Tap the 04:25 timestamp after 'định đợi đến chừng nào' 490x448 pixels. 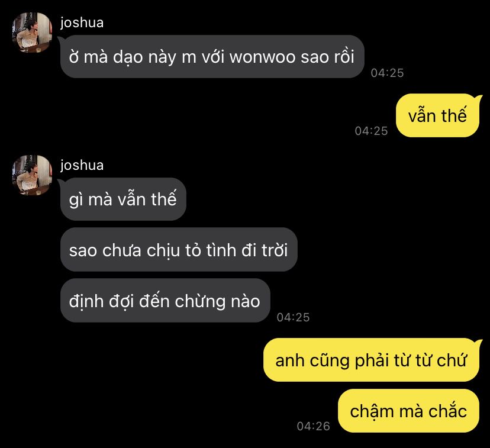click(293, 317)
